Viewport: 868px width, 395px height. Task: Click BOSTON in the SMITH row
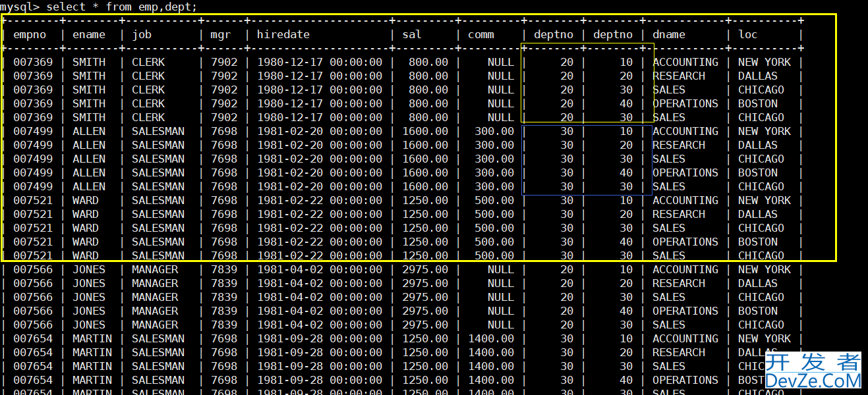point(758,103)
